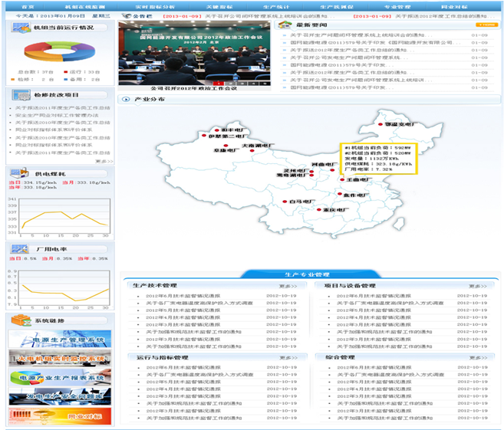Open the 电源生产管理系统 banner link
The width and height of the screenshot is (504, 430).
coord(60,339)
